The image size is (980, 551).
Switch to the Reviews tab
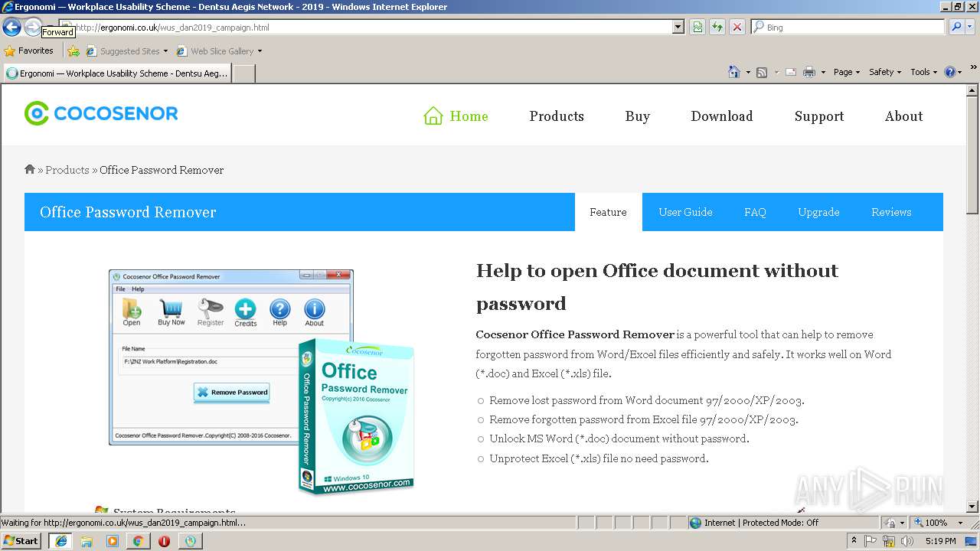point(891,212)
